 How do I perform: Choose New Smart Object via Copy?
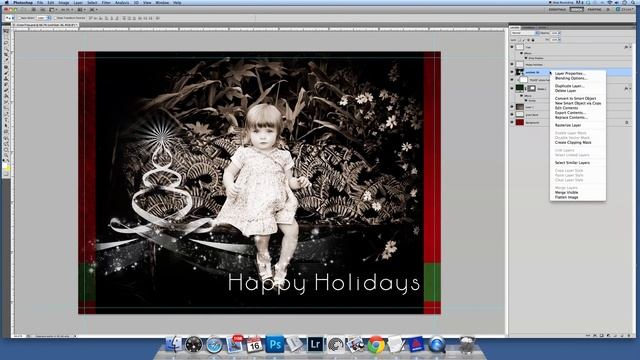(x=578, y=103)
